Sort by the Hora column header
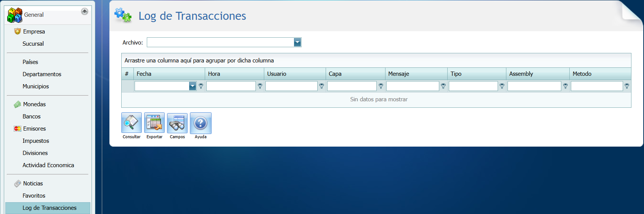 coord(234,74)
